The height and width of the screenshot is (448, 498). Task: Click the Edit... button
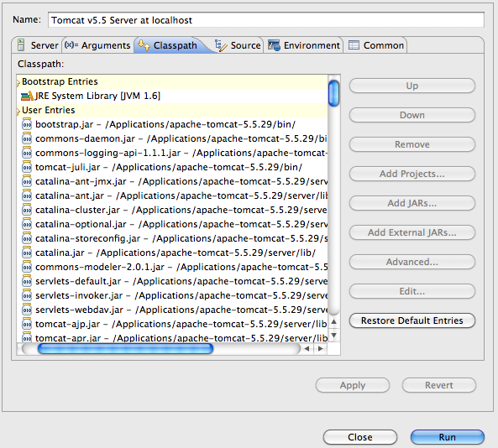tap(412, 291)
